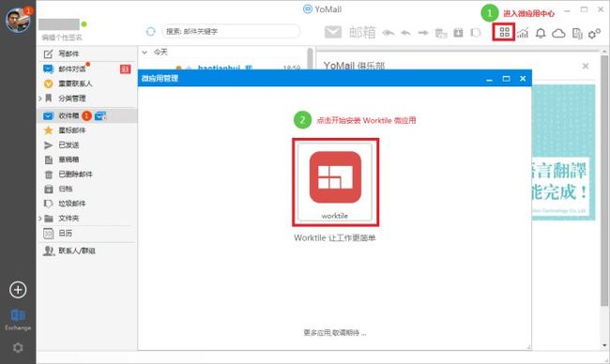Screen dimensions: 610x364
Task: Click the 'Worktile 让工作更简单' caption
Action: (x=335, y=238)
